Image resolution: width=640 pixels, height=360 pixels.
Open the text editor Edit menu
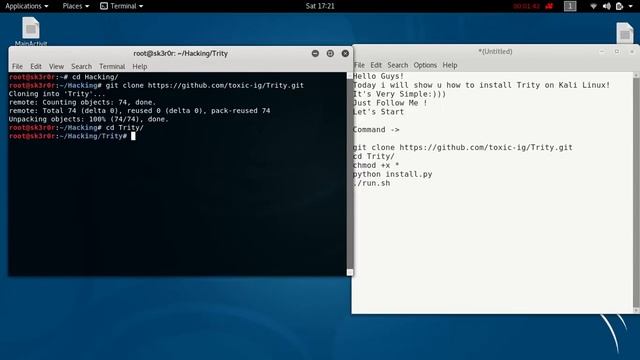(x=376, y=65)
